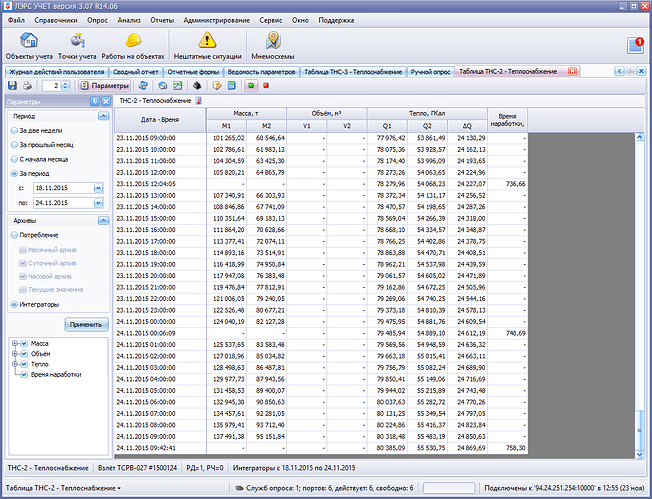This screenshot has width=652, height=499.
Task: Switch to Ручной опрос tab
Action: tap(430, 72)
